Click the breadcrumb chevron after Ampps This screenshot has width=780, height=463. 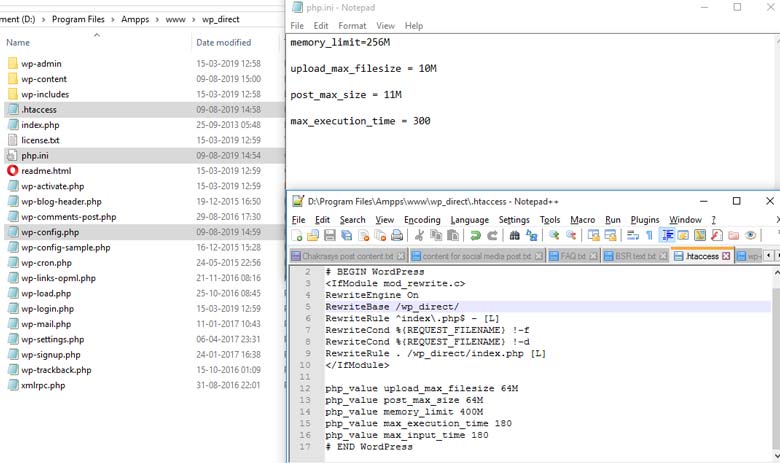click(x=157, y=19)
